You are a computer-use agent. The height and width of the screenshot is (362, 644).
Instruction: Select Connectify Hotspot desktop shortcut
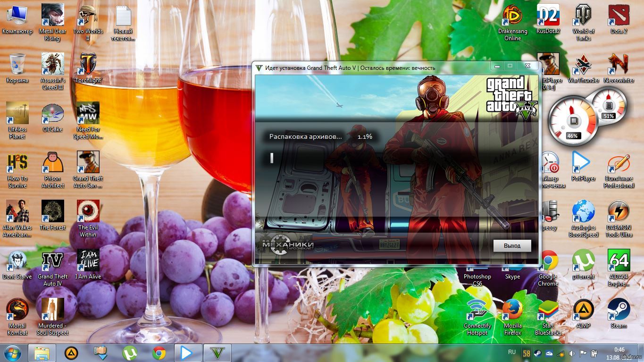coord(477,317)
